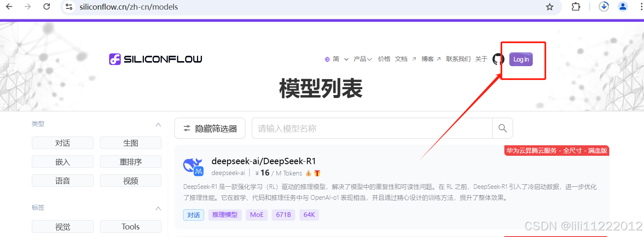Open the browser extensions puzzle icon
This screenshot has width=644, height=237.
(576, 7)
